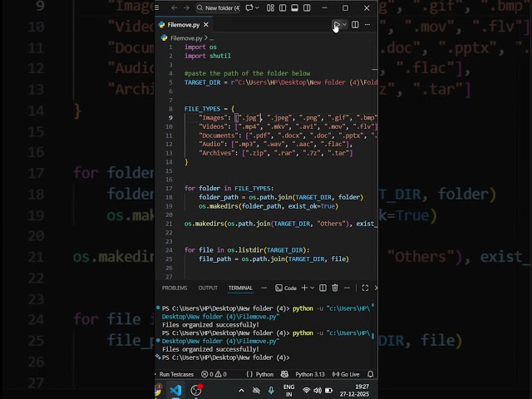This screenshot has height=399, width=532.
Task: Toggle the secondary side bar
Action: tap(307, 7)
